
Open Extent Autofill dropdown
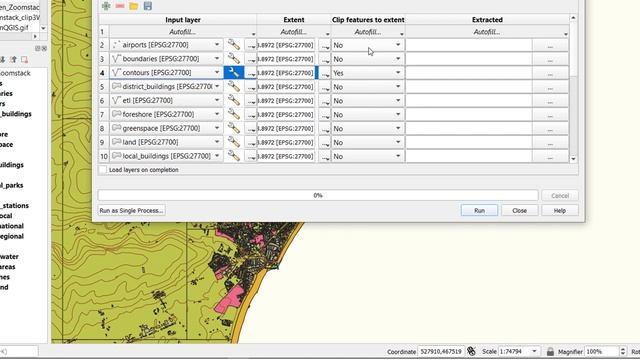point(294,32)
